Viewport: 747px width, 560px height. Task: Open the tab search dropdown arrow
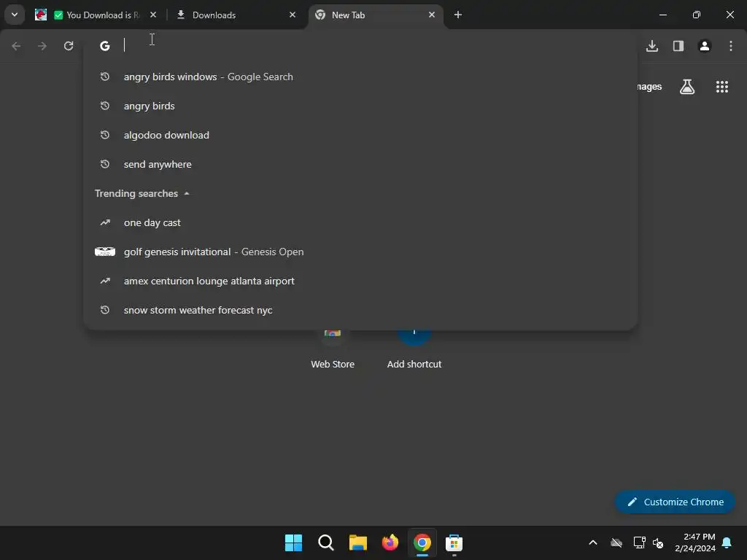point(15,15)
